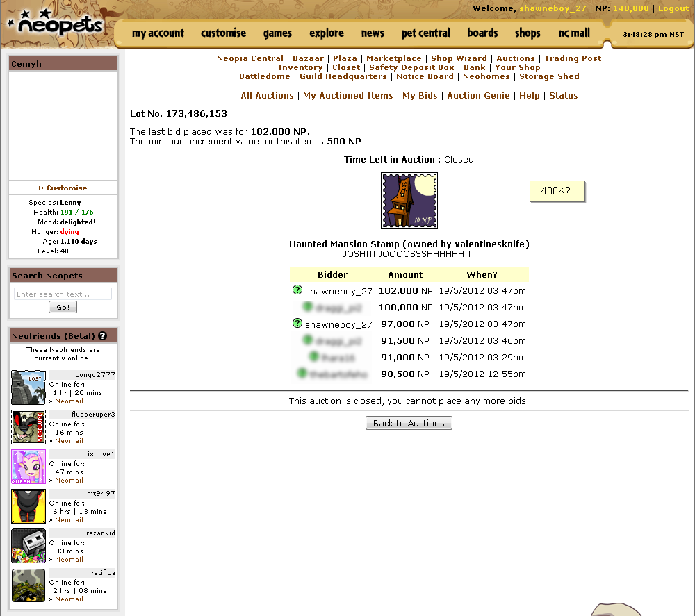Open the Notice Board

pyautogui.click(x=425, y=76)
